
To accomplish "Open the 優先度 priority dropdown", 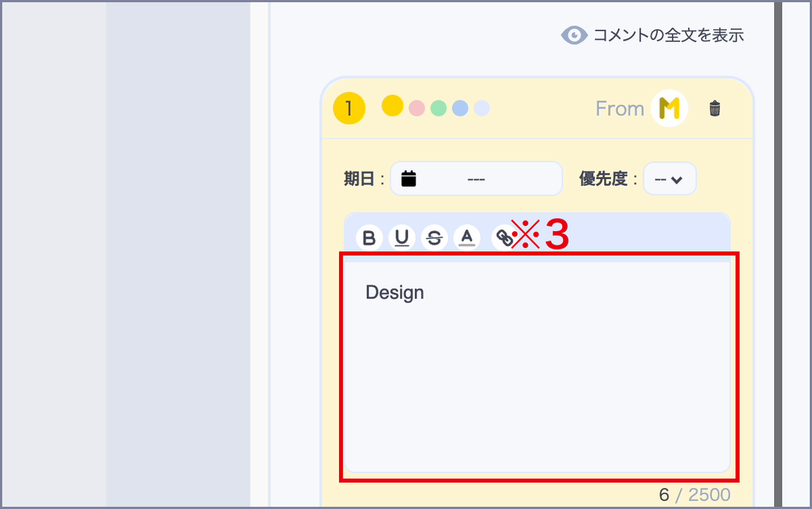I will 669,179.
